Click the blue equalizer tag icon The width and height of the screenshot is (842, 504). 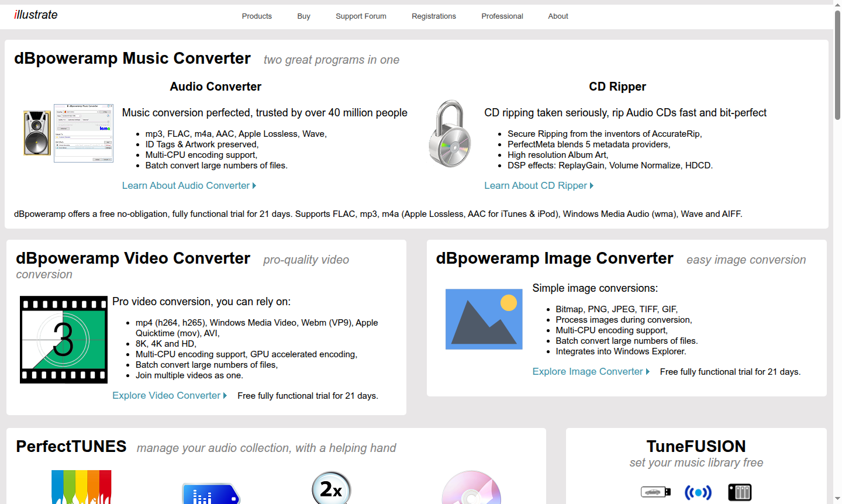[210, 494]
